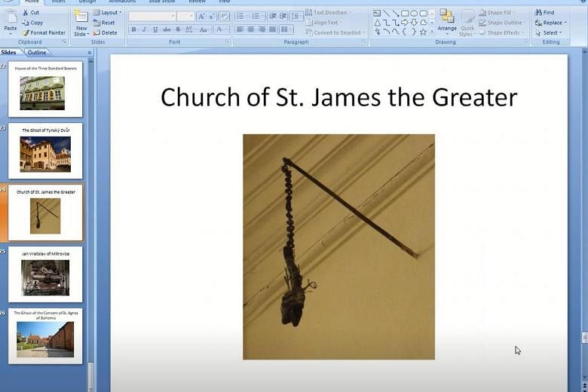Image resolution: width=588 pixels, height=392 pixels.
Task: Cut the selection with the scissors icon
Action: pos(26,13)
